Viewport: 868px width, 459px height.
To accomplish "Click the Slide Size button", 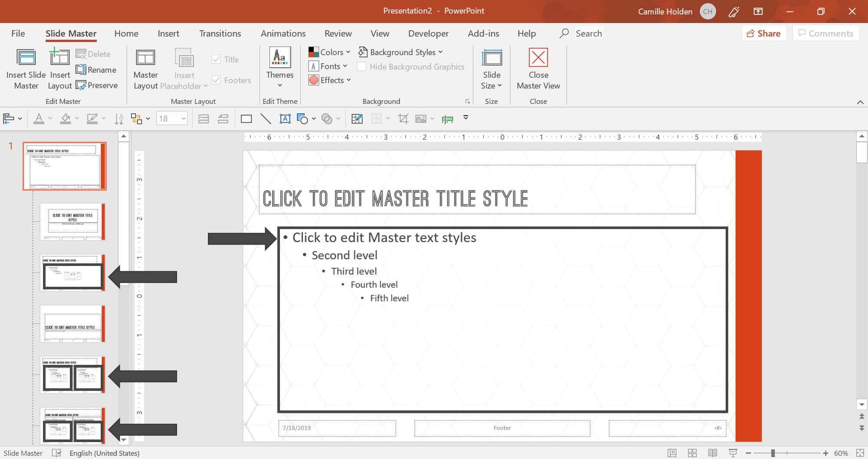I will [491, 69].
